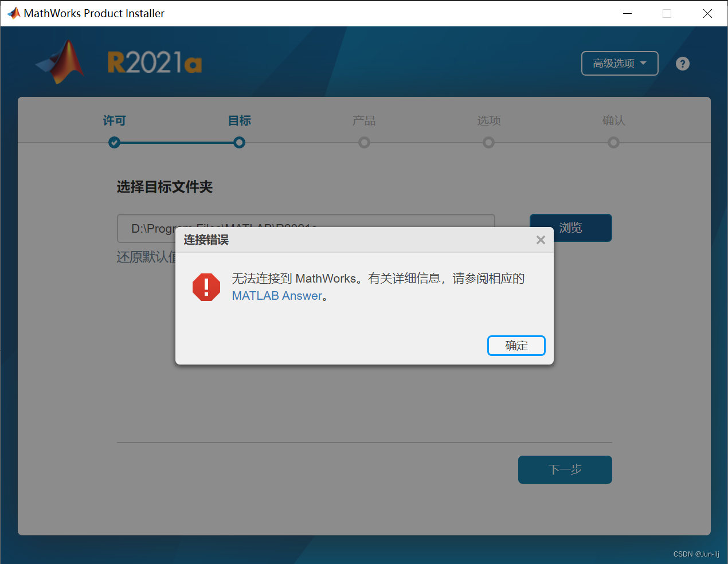Click the 选项 step circle marker
Screen dimensions: 728x564
point(488,142)
